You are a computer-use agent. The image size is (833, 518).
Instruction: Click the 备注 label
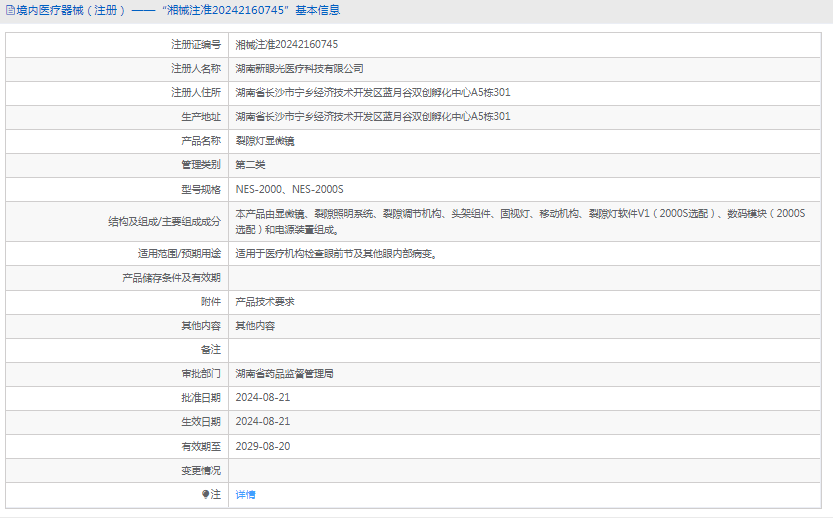tap(210, 350)
